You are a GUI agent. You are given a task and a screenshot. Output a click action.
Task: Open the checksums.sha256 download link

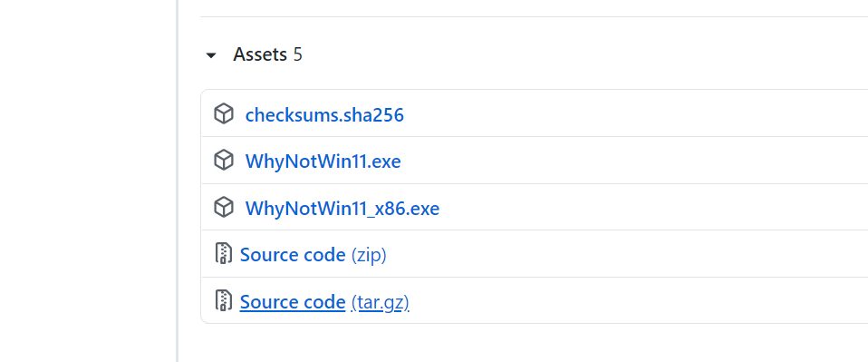[324, 114]
